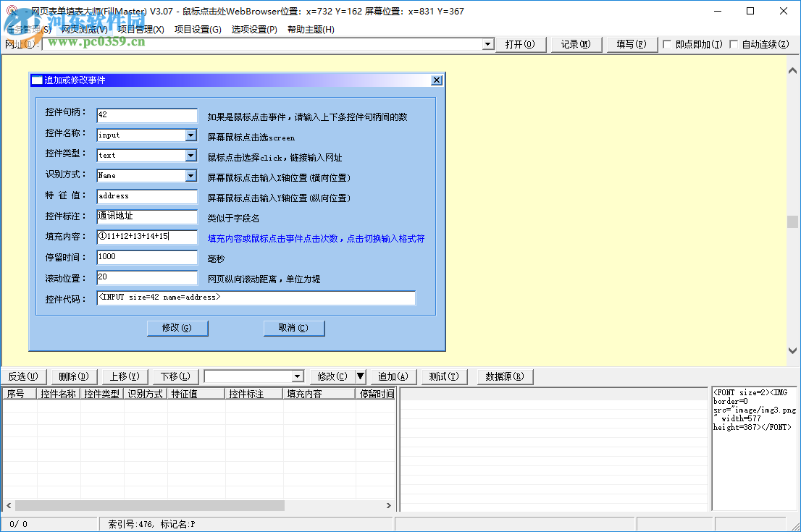
Task: Click 取消(C) to cancel the dialog
Action: pos(294,328)
